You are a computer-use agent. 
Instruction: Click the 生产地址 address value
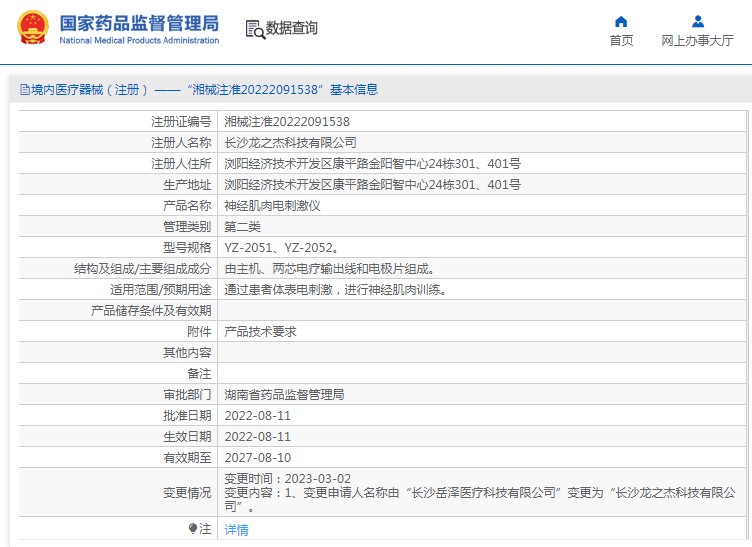[x=372, y=185]
